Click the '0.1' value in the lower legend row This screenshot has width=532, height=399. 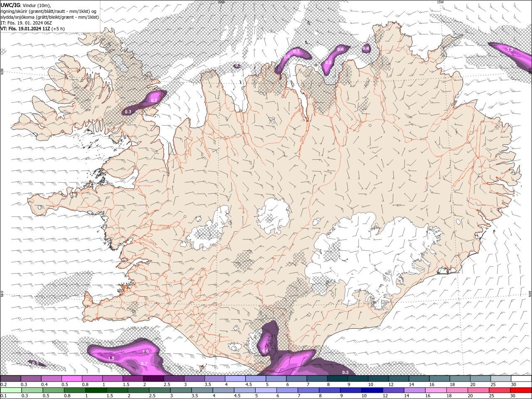[x=3, y=396]
